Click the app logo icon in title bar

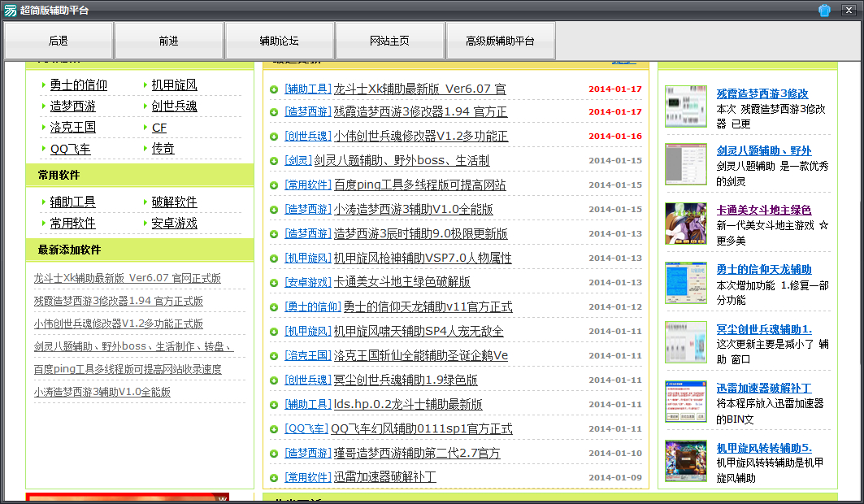(x=11, y=10)
